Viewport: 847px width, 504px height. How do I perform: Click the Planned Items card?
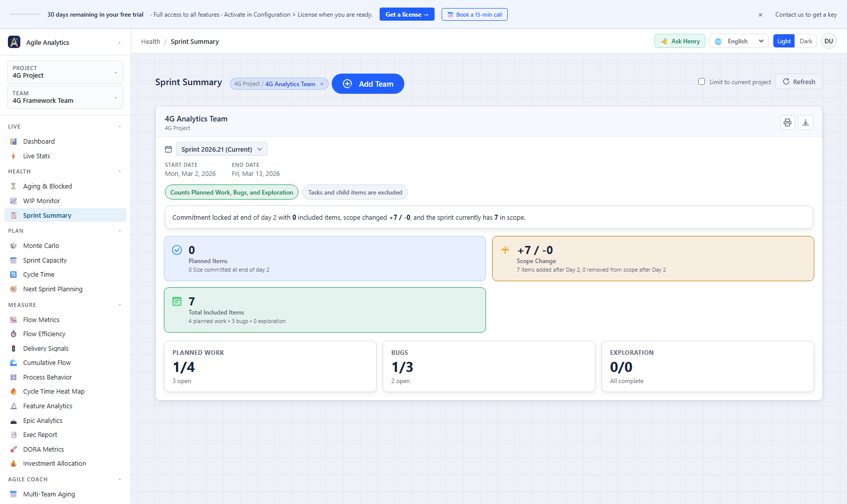(325, 259)
